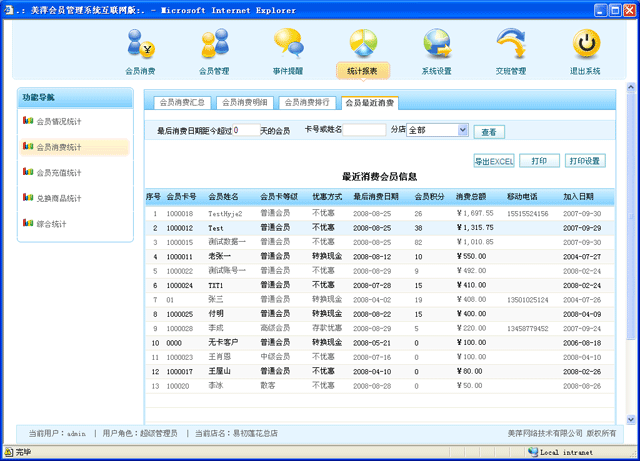Viewport: 640px width, 461px height.
Task: Click 散客 level in row 13
Action: click(268, 385)
